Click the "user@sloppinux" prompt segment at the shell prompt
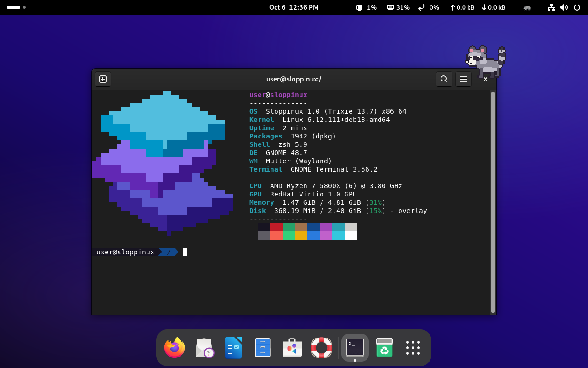Viewport: 588px width, 368px height. tap(125, 252)
